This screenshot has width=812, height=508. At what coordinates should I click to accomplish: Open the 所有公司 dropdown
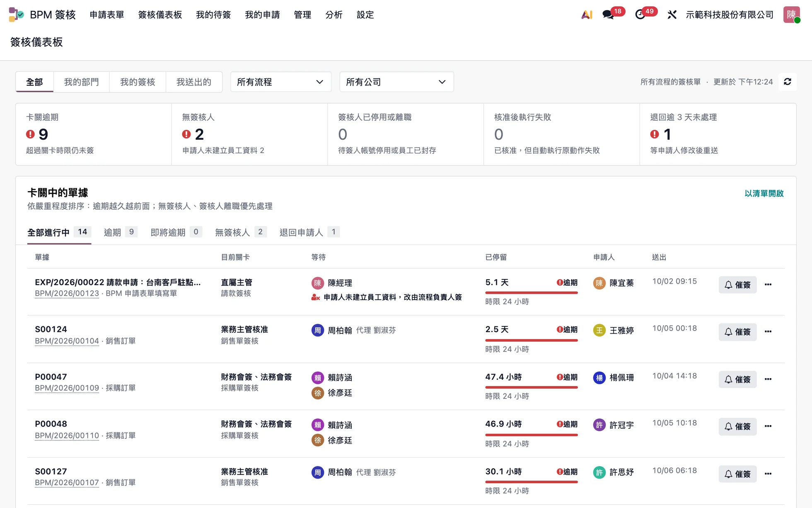pyautogui.click(x=396, y=82)
